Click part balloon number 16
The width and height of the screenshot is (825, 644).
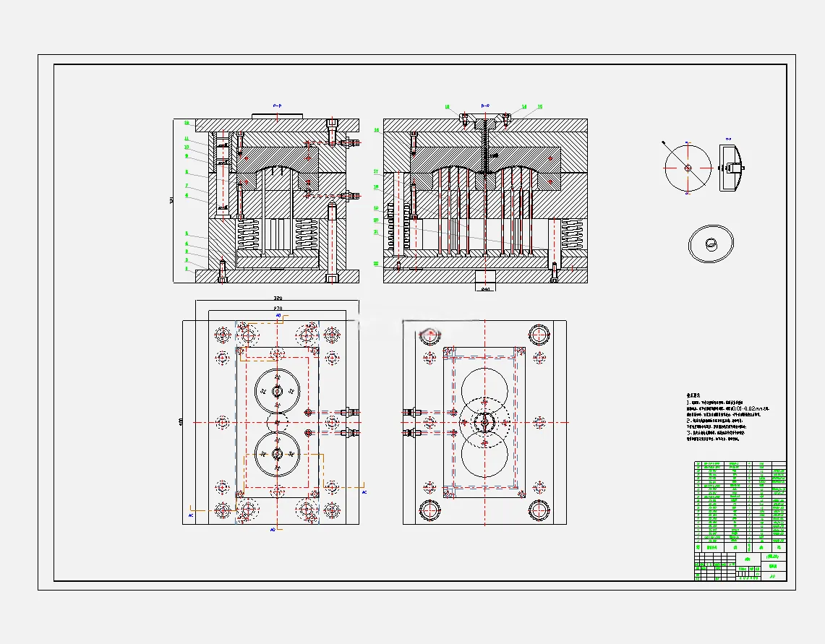[x=376, y=130]
